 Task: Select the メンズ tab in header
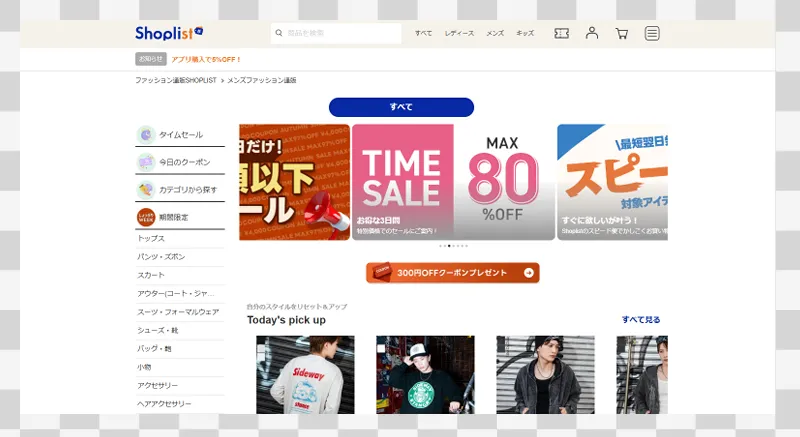pyautogui.click(x=495, y=34)
